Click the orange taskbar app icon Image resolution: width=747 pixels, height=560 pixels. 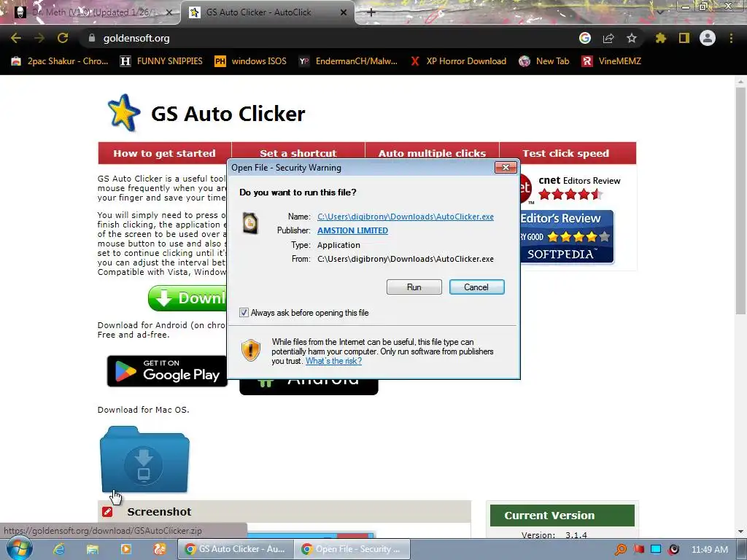tap(160, 549)
